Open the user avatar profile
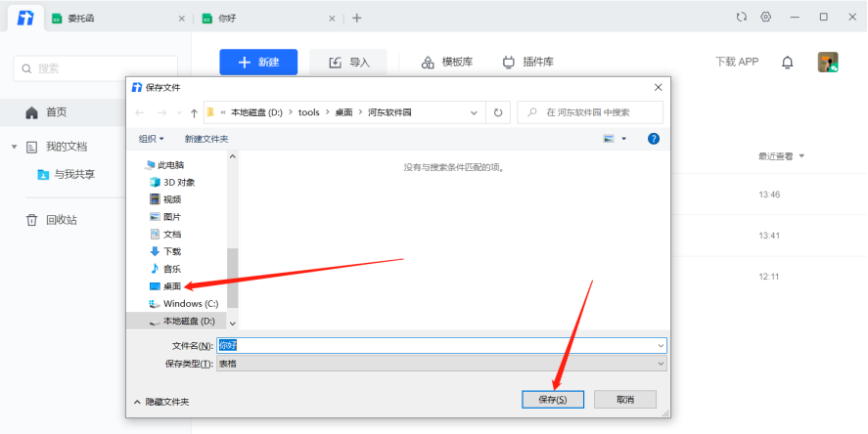 (828, 63)
